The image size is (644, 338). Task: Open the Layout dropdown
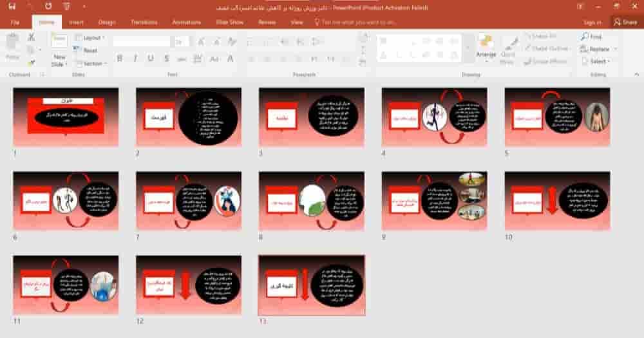pos(90,37)
